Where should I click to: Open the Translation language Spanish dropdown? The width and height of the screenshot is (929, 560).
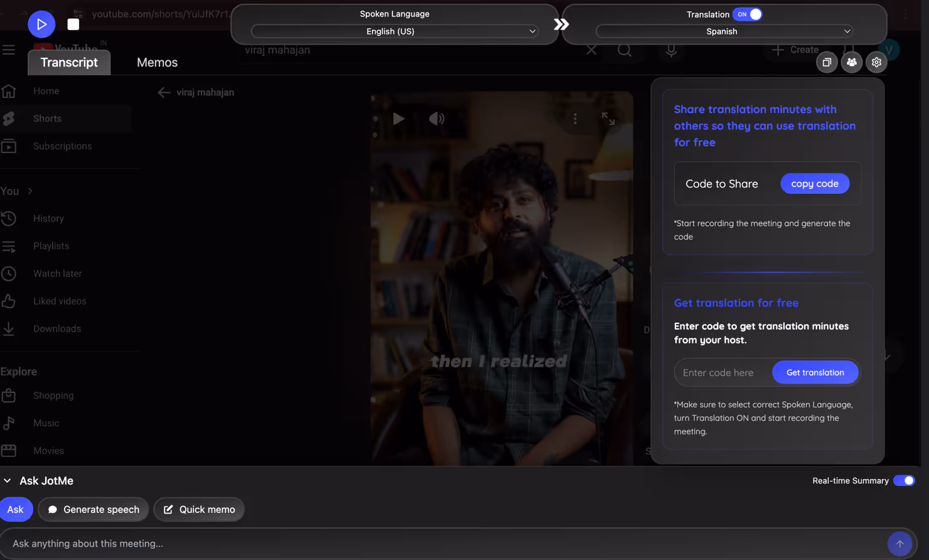pos(724,31)
